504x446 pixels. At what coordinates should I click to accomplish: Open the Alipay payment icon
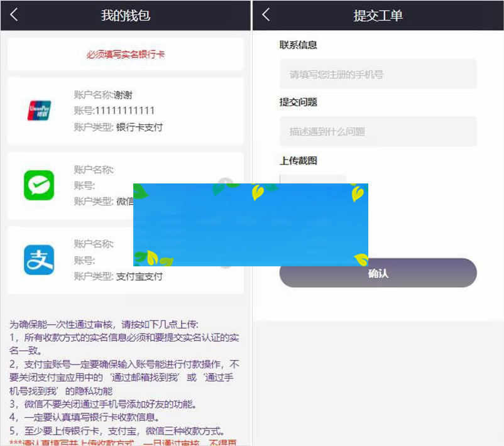[x=38, y=258]
